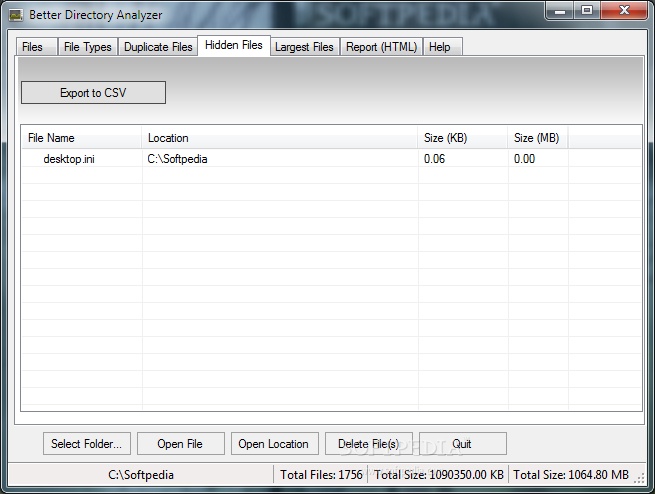Click the Open File button
Image resolution: width=655 pixels, height=494 pixels.
[180, 443]
